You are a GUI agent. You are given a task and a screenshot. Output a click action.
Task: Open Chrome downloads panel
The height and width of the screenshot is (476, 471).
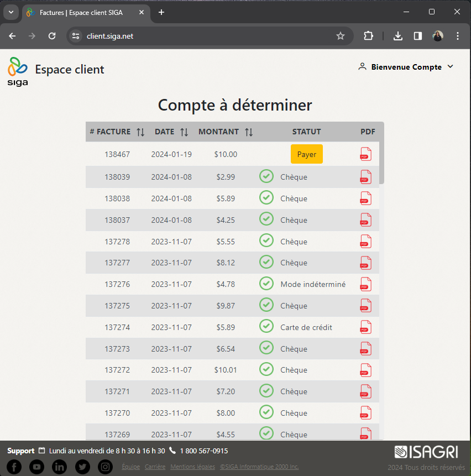(x=398, y=36)
